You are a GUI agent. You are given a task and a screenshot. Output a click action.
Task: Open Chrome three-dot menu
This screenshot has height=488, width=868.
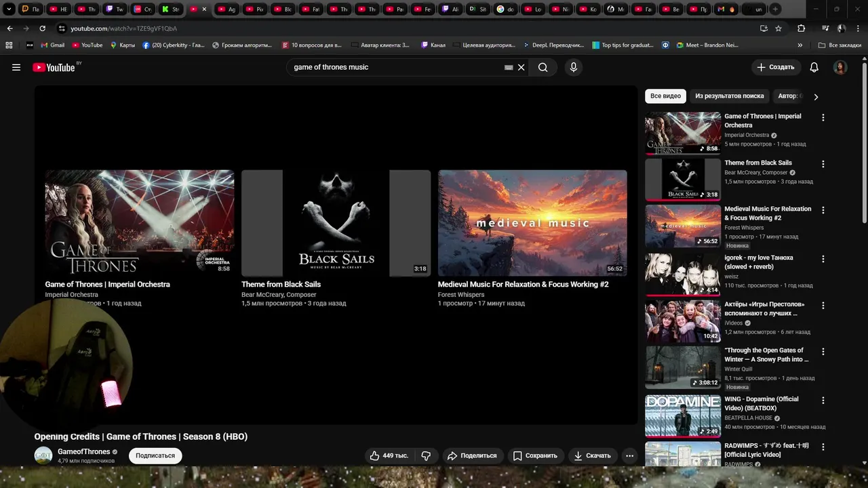coord(859,28)
